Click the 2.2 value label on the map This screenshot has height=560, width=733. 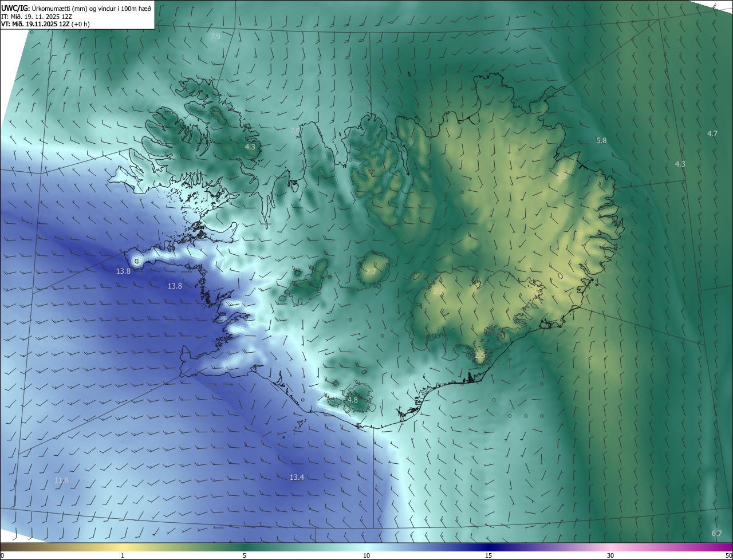pyautogui.click(x=562, y=176)
